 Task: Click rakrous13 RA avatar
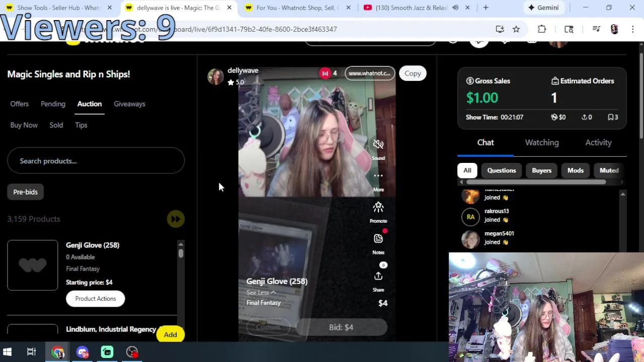[x=470, y=217]
